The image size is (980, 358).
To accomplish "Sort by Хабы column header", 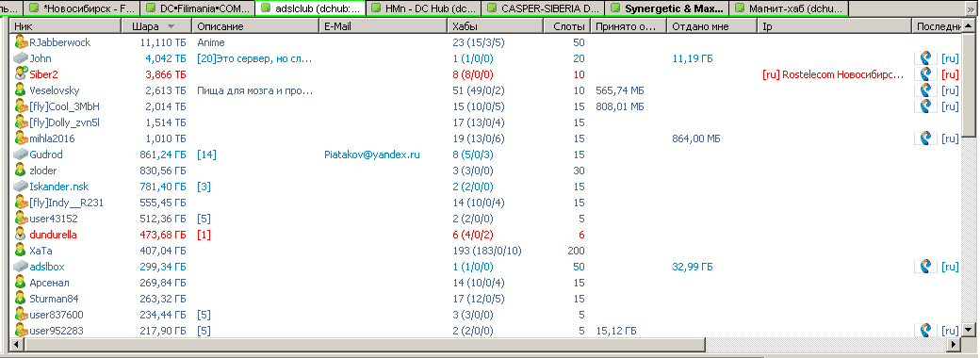I will [495, 26].
